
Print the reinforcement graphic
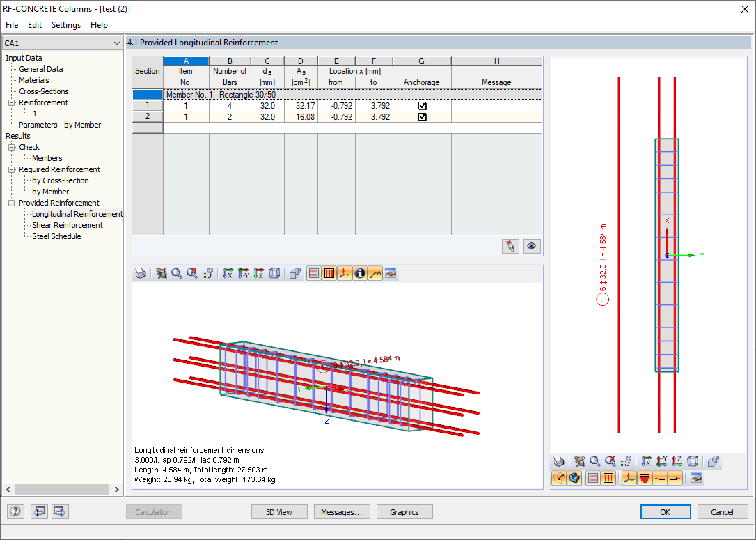[141, 273]
